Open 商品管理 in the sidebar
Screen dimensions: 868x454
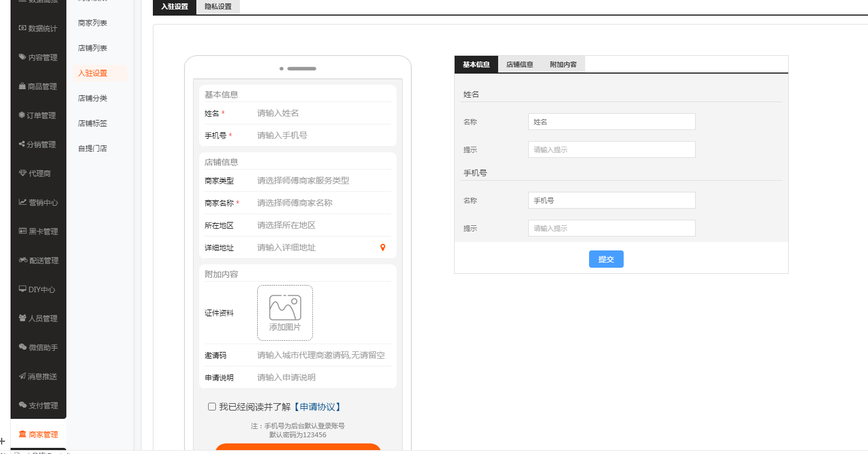click(38, 86)
